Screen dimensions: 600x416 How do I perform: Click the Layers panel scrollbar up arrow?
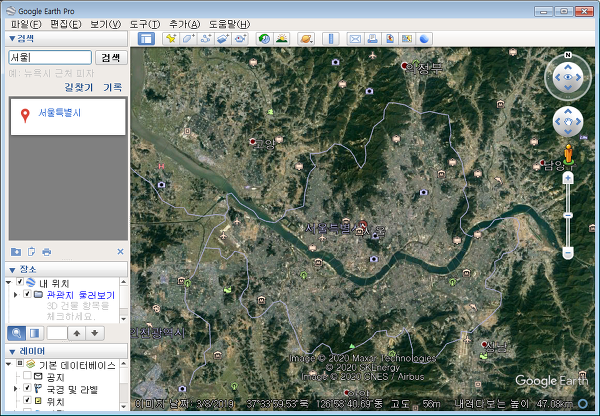point(124,363)
